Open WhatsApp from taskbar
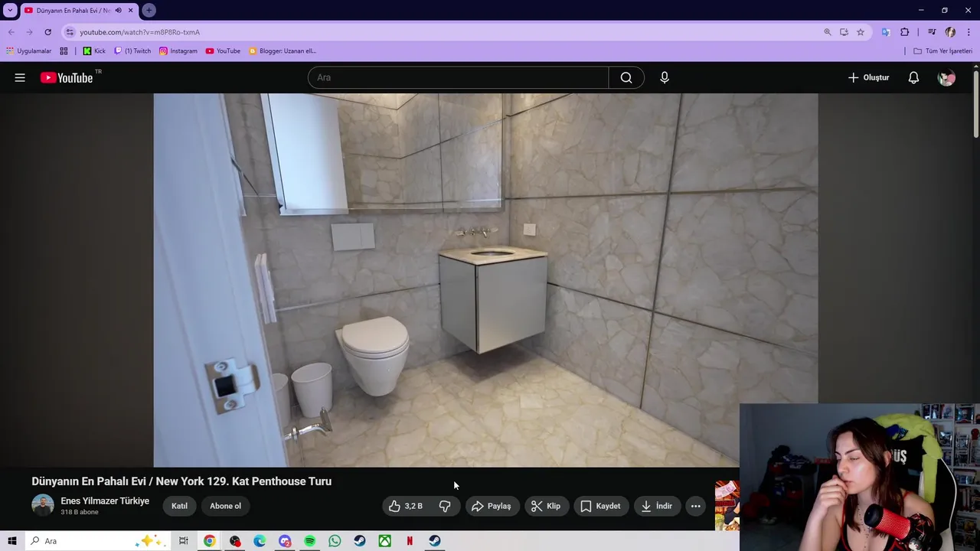 tap(335, 541)
